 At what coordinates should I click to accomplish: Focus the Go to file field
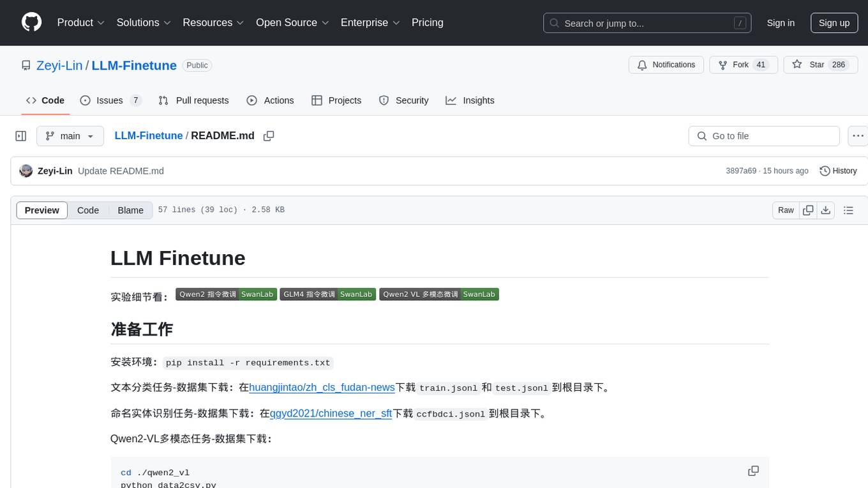tap(764, 136)
